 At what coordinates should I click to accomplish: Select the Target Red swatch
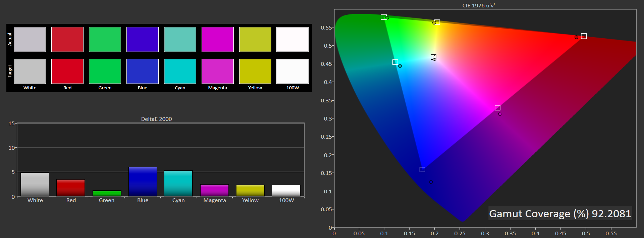tap(67, 71)
